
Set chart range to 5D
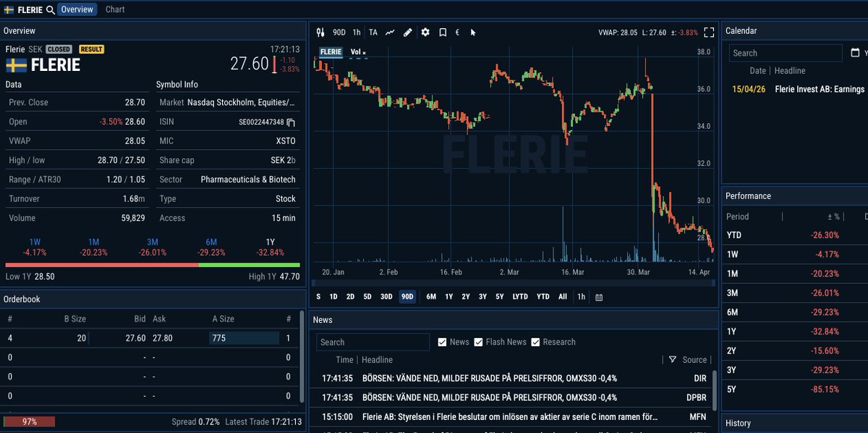367,296
